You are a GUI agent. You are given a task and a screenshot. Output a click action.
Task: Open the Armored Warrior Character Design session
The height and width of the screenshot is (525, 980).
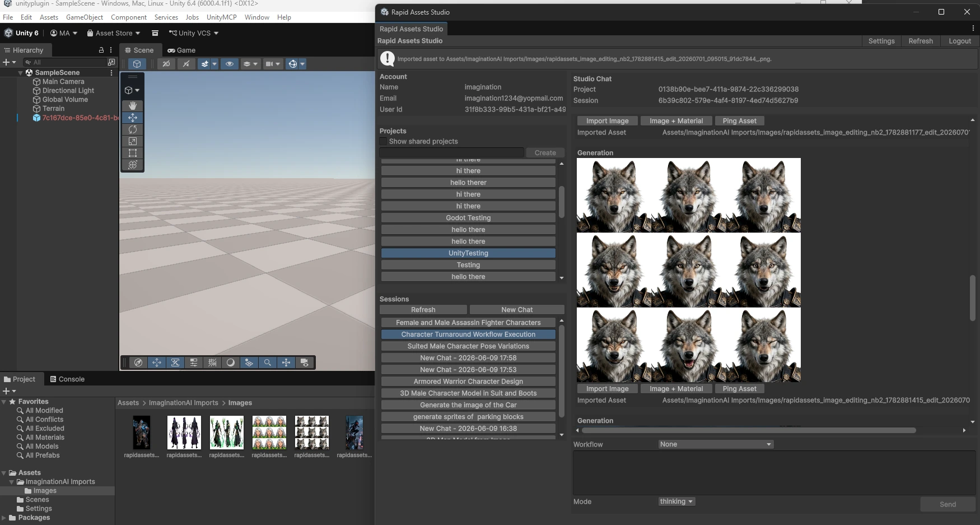tap(468, 382)
